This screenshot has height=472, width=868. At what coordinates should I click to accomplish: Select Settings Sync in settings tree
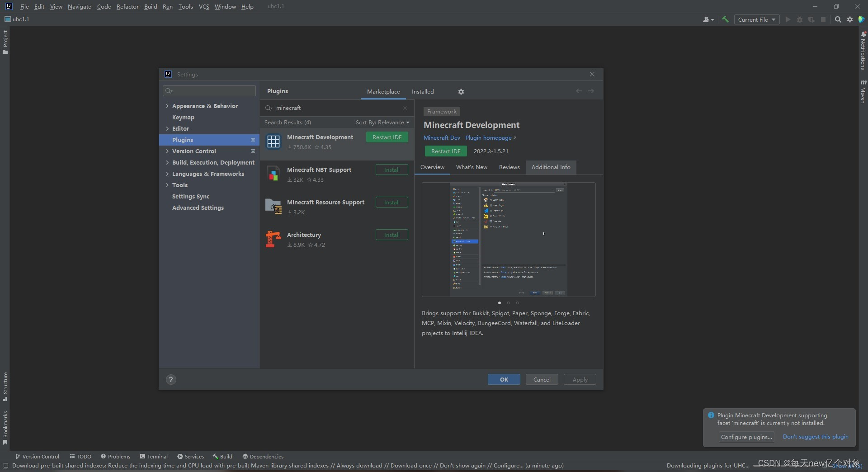click(191, 196)
